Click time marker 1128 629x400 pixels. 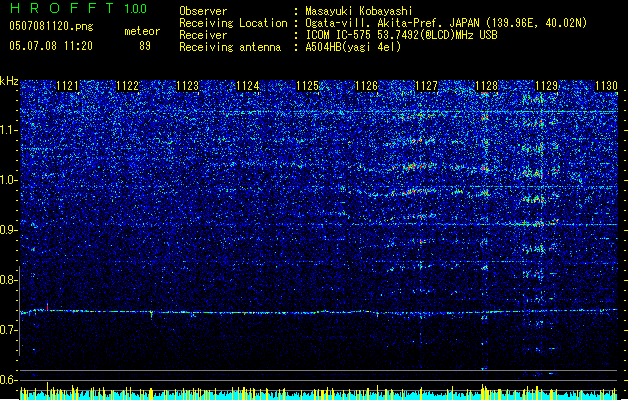[x=486, y=86]
